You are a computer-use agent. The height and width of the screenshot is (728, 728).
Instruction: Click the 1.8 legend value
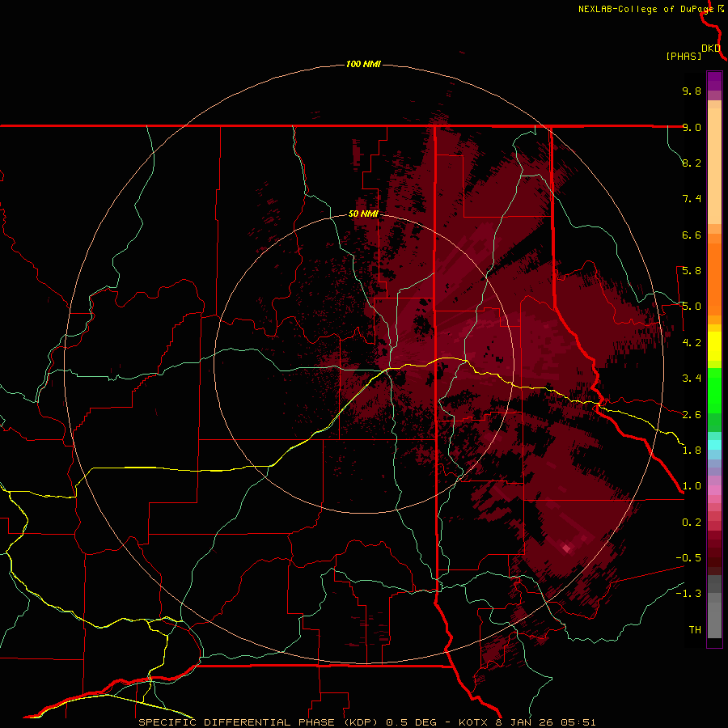[692, 451]
